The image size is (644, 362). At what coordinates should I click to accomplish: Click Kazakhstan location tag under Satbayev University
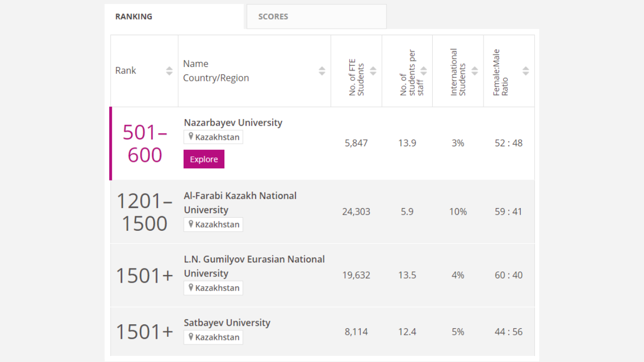click(213, 337)
